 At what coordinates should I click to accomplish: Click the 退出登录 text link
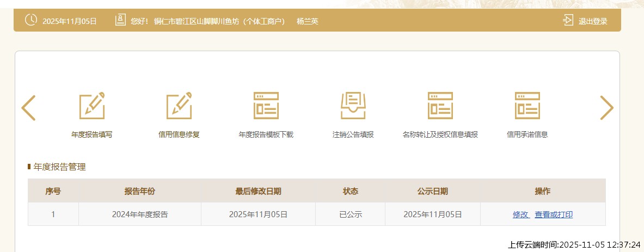coord(593,21)
